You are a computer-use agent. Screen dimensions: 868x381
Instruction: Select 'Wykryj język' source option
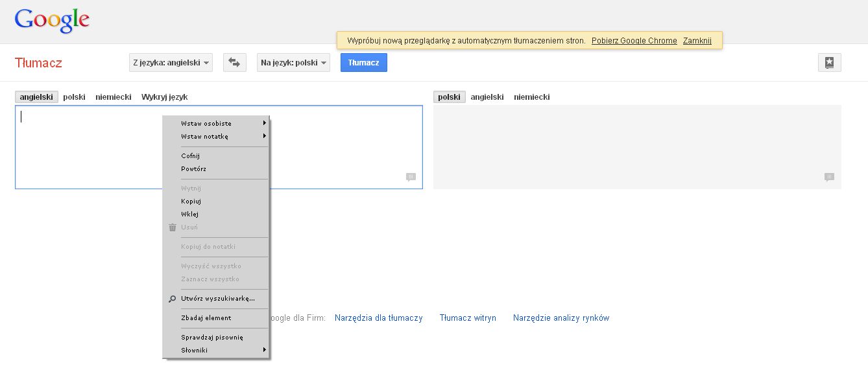tap(165, 97)
